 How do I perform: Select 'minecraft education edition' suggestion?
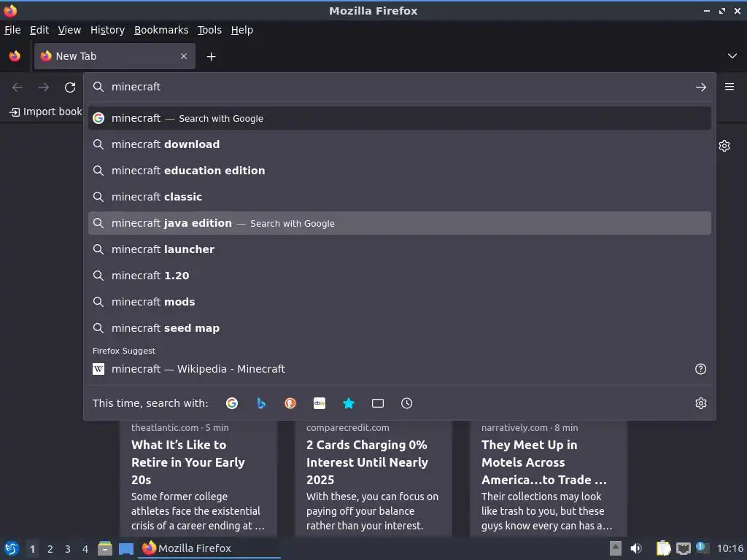click(400, 171)
